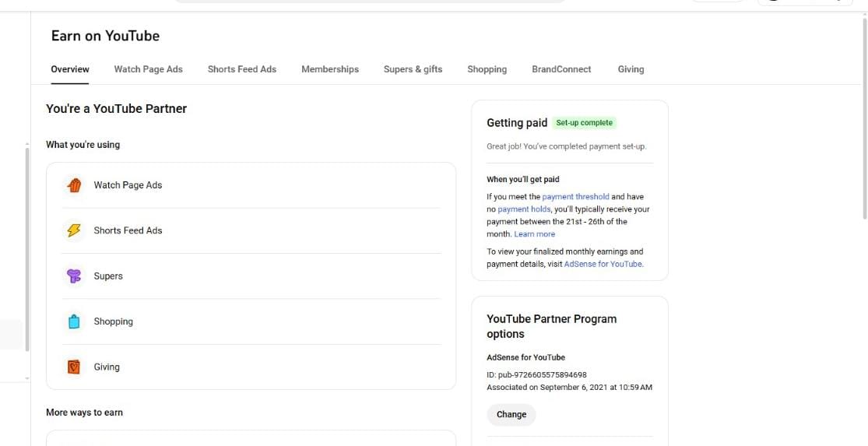
Task: Switch to the Shorts Feed Ads tab
Action: pos(241,69)
